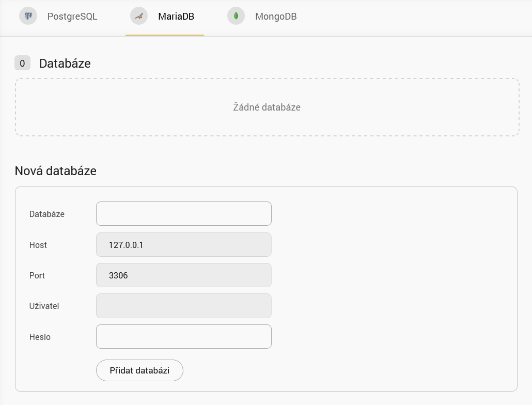Click the Přidat databázi button
The height and width of the screenshot is (405, 532).
140,370
